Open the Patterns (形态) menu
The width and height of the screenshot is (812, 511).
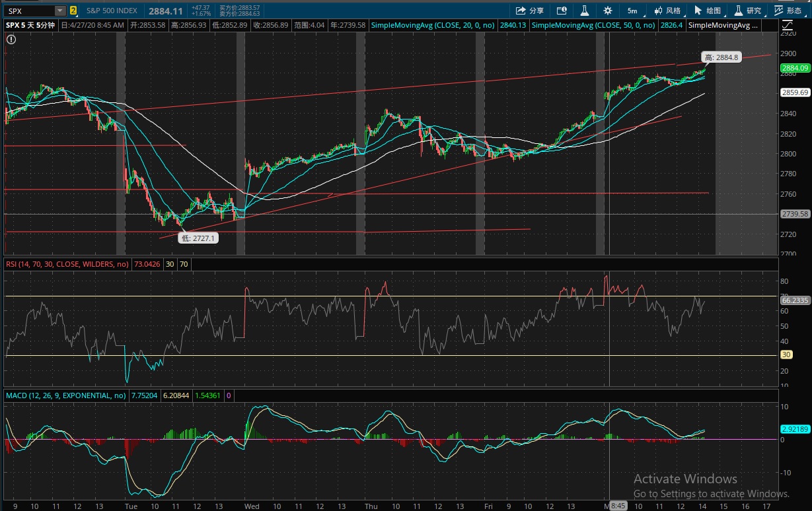[789, 11]
